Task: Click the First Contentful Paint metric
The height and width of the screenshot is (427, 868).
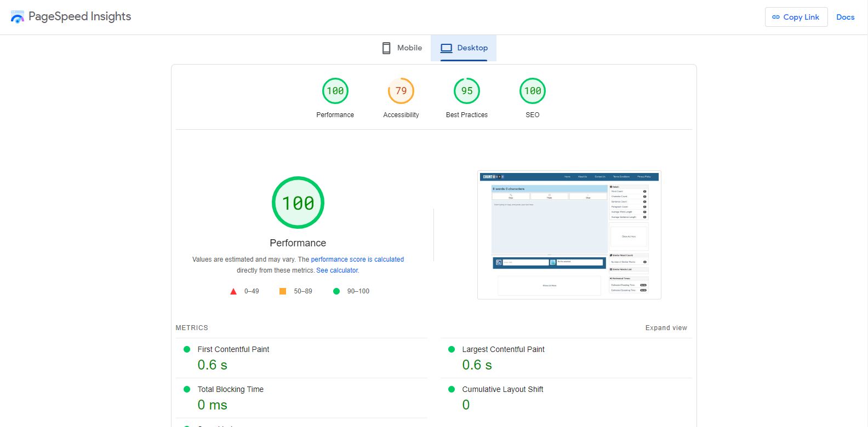Action: click(x=233, y=349)
